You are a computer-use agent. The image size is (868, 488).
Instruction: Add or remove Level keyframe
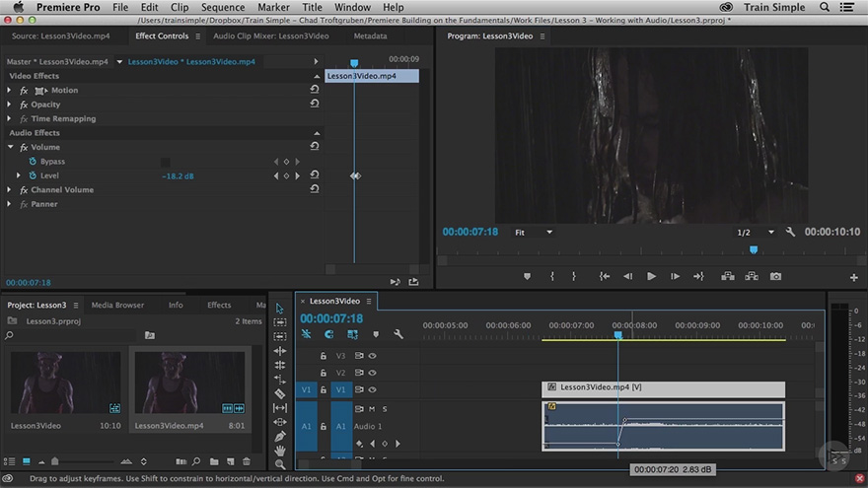pos(286,175)
